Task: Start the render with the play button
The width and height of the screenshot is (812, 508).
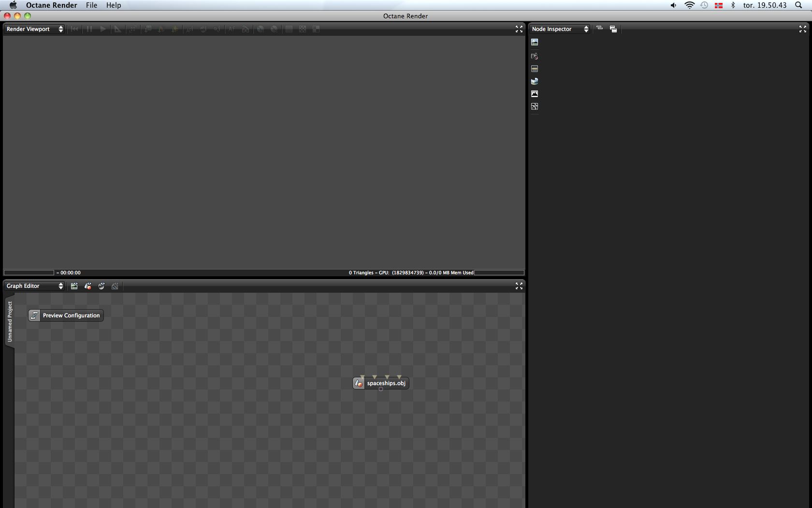Action: pos(103,29)
